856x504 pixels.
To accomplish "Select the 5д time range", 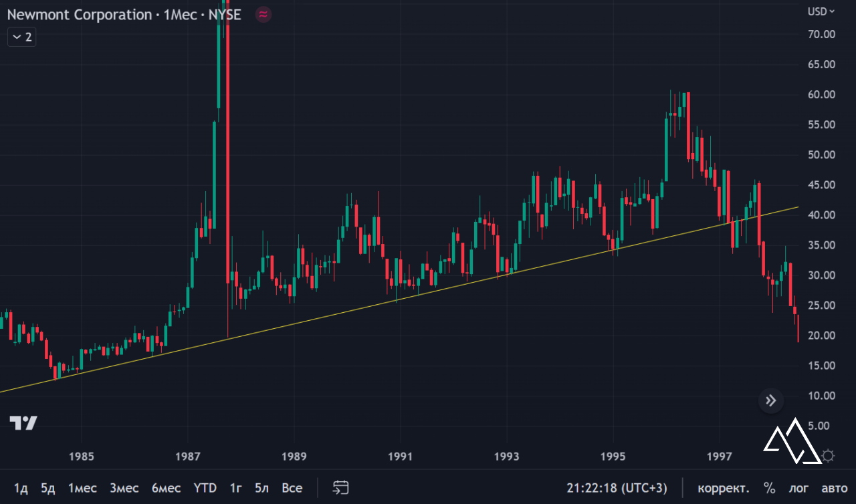I will coord(48,488).
